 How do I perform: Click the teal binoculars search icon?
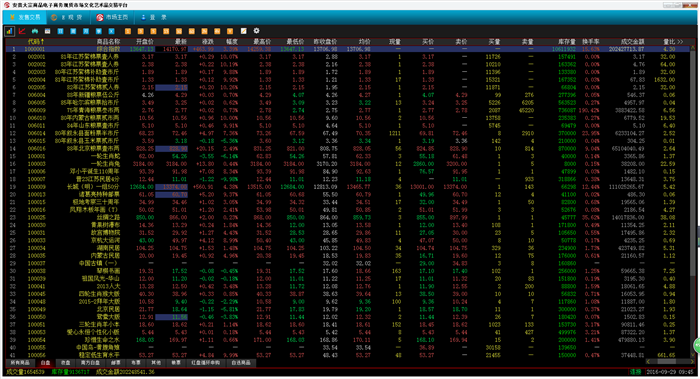[35, 31]
